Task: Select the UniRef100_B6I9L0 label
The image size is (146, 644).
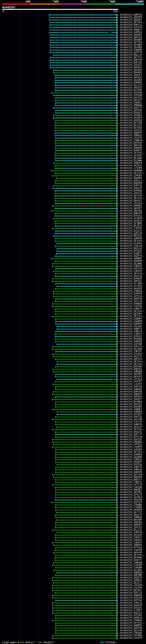Action: tap(131, 590)
